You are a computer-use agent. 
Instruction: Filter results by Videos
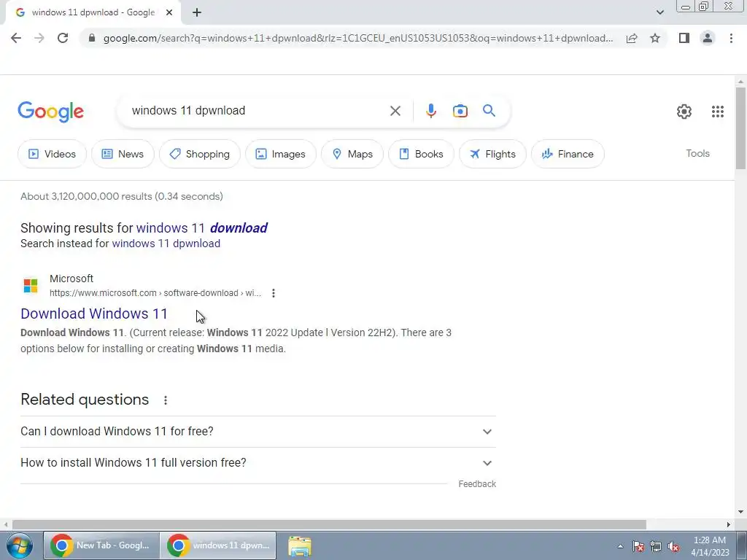52,154
